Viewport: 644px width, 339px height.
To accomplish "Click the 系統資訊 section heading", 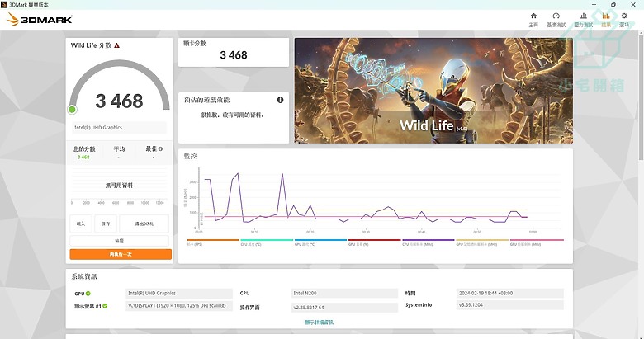I will coord(84,276).
